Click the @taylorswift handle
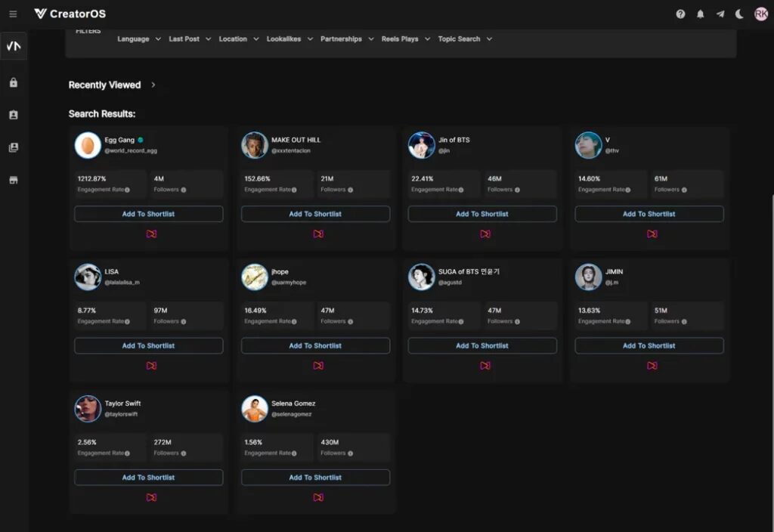 point(121,415)
